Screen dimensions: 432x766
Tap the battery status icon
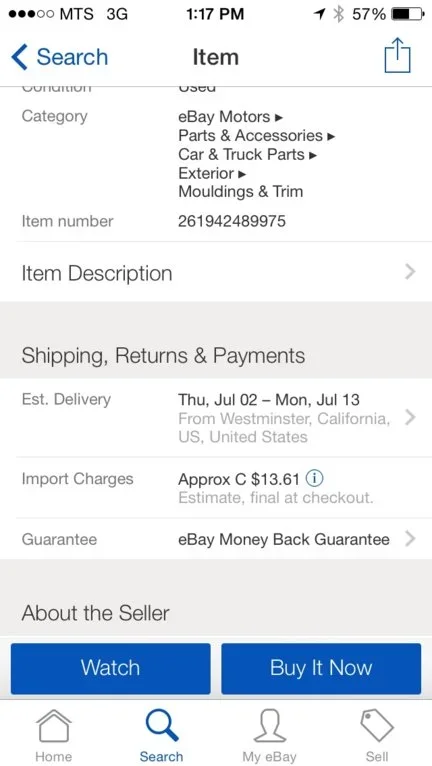point(408,14)
